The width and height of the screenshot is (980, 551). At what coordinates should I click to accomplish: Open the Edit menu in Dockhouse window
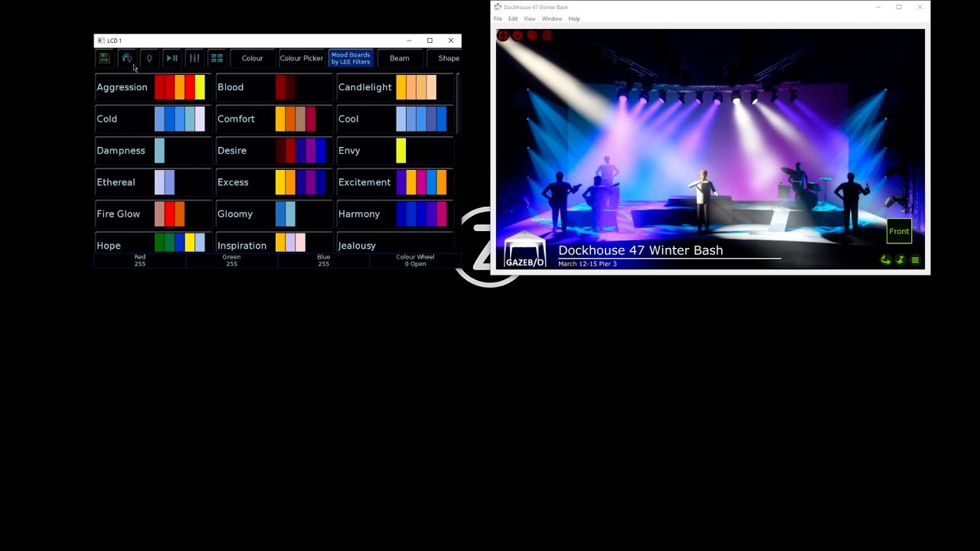[513, 18]
